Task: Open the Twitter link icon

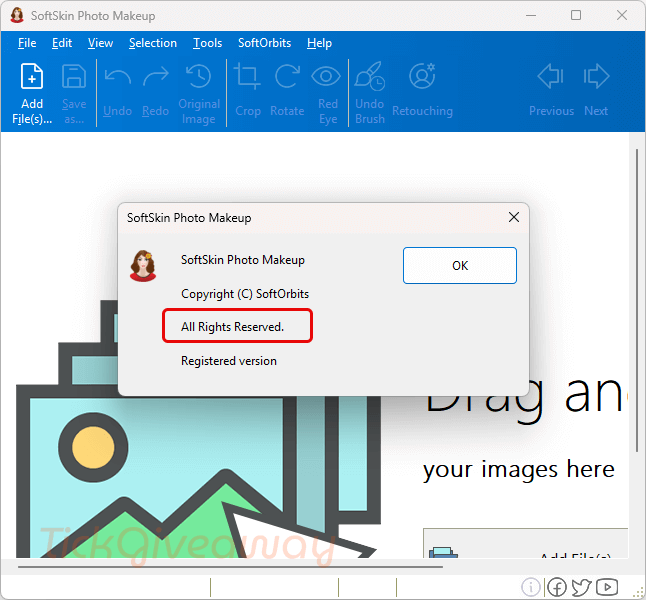Action: [x=582, y=587]
